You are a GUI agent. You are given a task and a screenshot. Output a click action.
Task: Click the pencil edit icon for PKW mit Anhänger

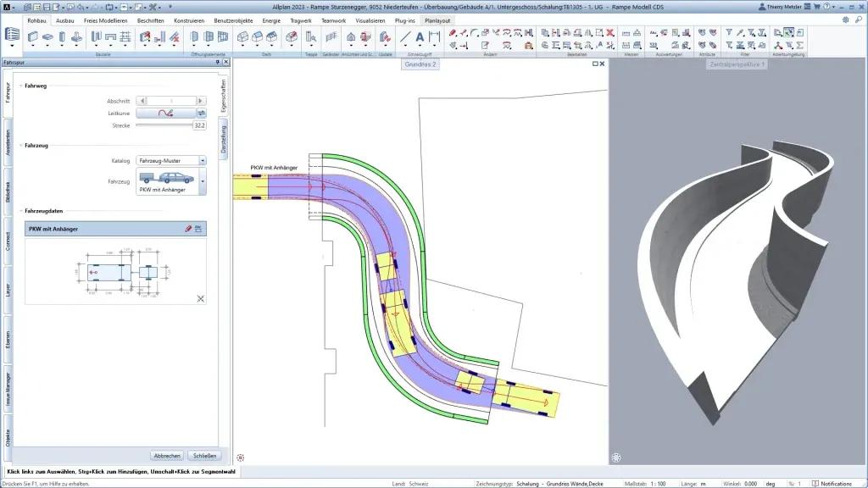[188, 229]
